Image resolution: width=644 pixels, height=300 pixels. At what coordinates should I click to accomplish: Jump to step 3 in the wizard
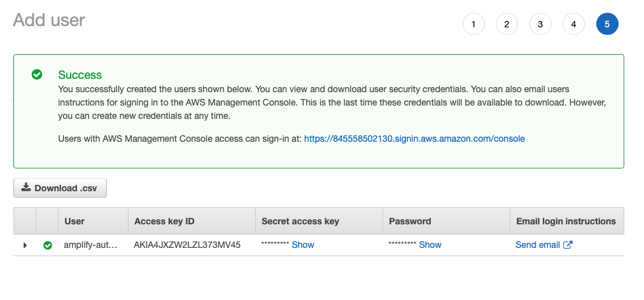coord(540,24)
